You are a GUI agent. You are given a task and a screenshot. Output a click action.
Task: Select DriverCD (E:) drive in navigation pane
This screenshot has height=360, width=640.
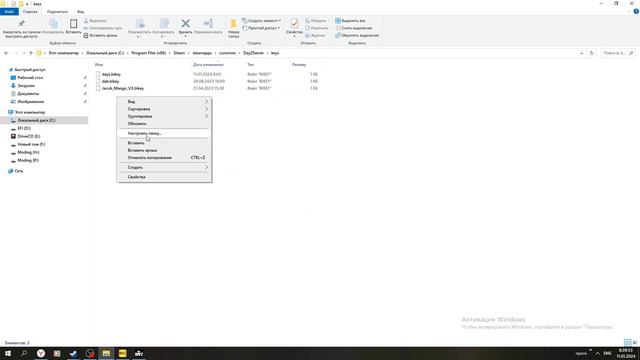pos(29,136)
